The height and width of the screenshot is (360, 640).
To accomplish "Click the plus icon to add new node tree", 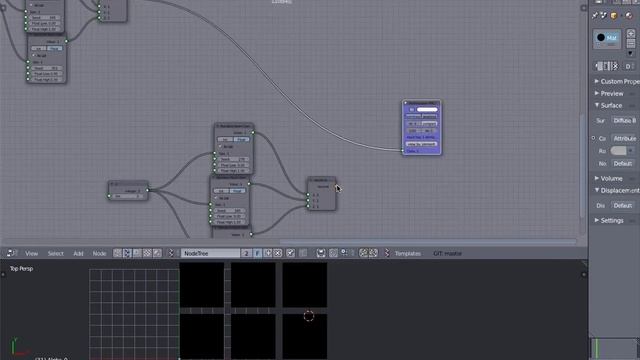I will coord(268,253).
